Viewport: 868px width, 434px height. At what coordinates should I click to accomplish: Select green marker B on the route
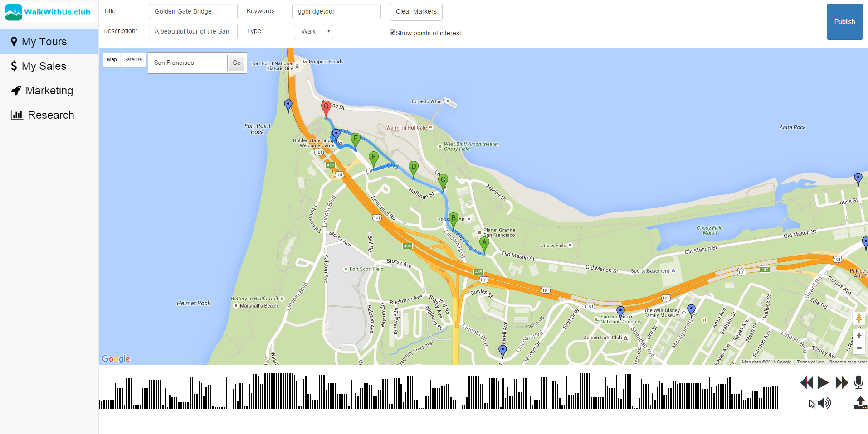tap(453, 220)
